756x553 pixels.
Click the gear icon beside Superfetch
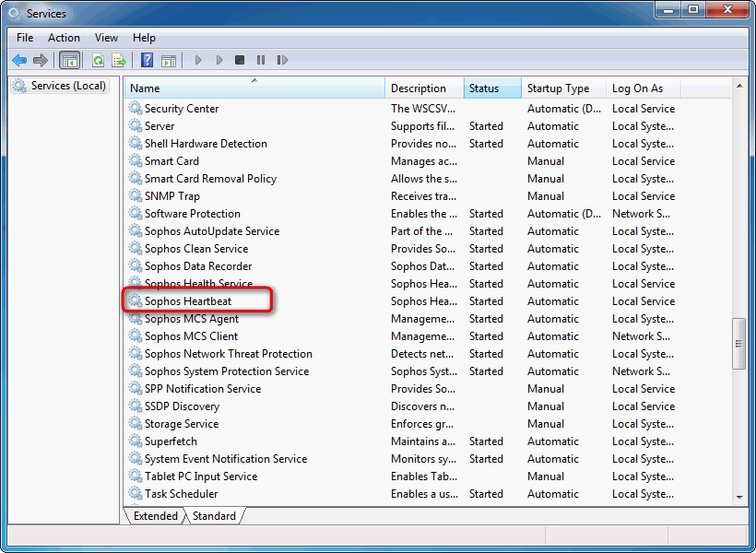136,441
